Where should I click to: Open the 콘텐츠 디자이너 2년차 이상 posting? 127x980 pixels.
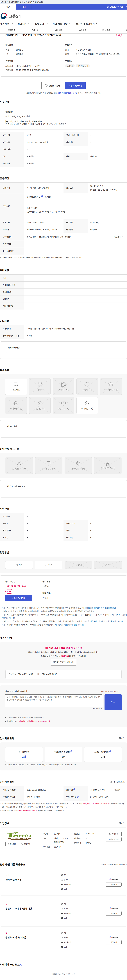pos(19,908)
